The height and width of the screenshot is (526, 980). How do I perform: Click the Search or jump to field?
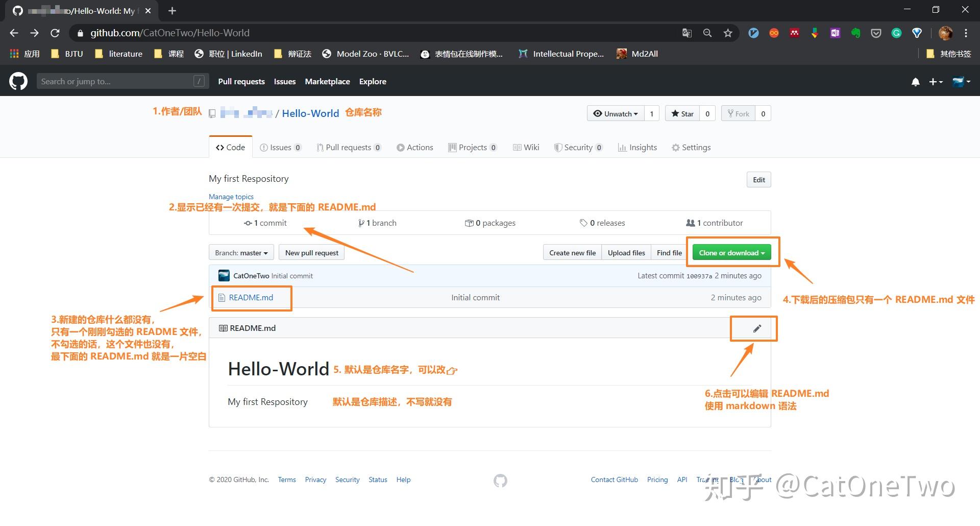click(x=122, y=81)
